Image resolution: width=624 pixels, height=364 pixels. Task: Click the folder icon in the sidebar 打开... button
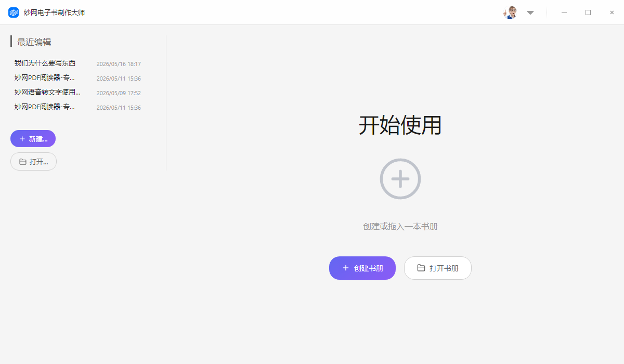23,162
